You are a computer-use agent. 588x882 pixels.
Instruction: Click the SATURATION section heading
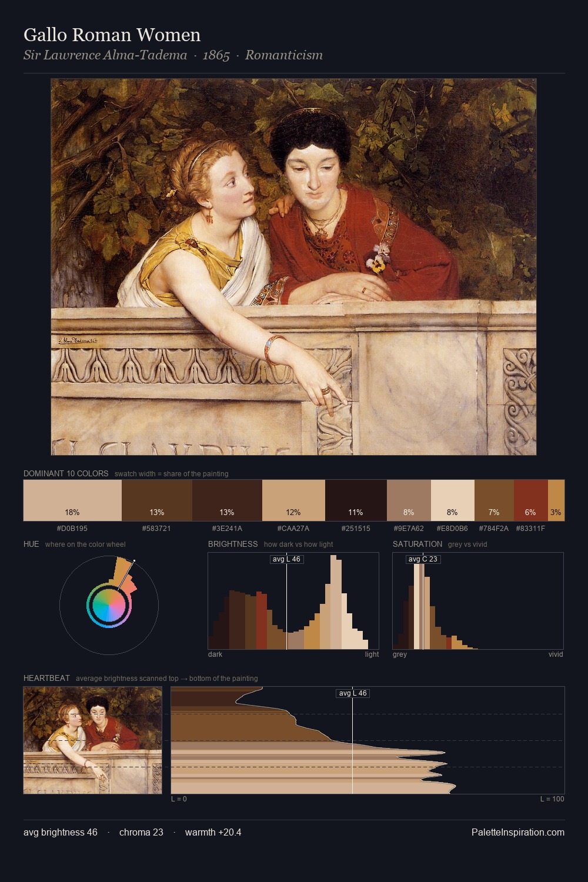417,544
